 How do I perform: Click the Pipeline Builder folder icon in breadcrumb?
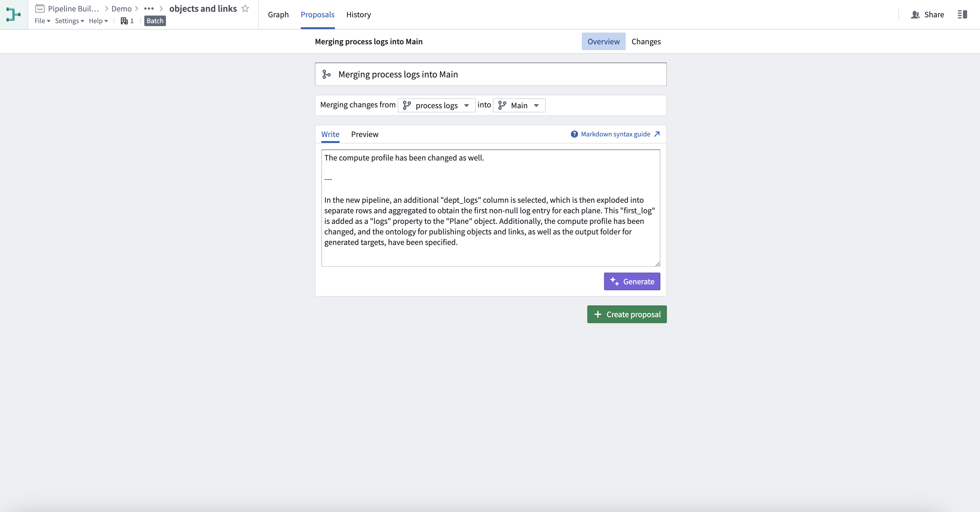(40, 9)
